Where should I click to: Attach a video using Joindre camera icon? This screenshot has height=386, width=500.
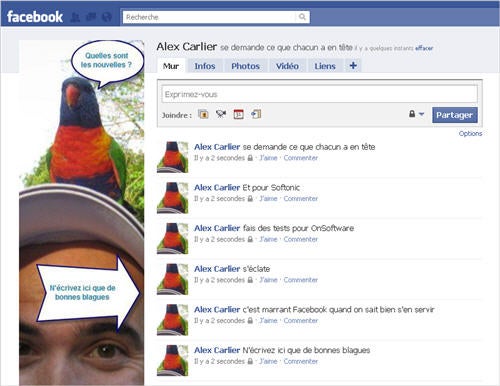(x=221, y=114)
